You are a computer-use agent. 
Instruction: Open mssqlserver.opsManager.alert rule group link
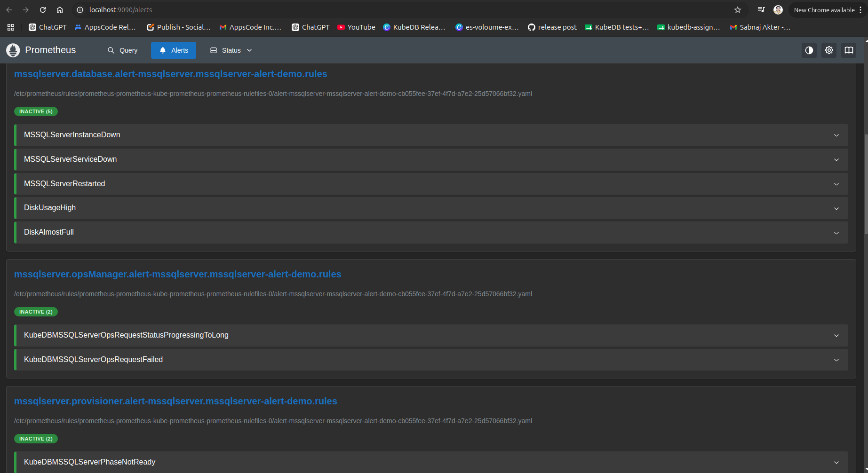177,274
